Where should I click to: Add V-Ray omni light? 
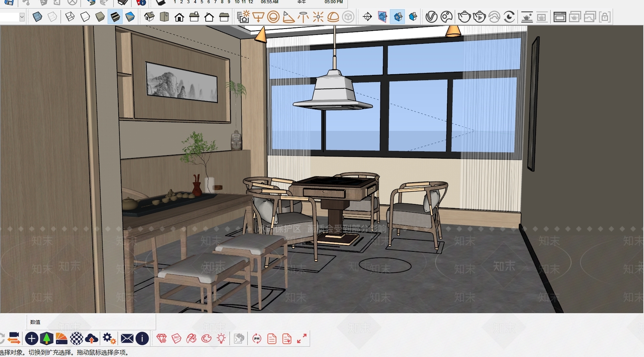tap(318, 17)
